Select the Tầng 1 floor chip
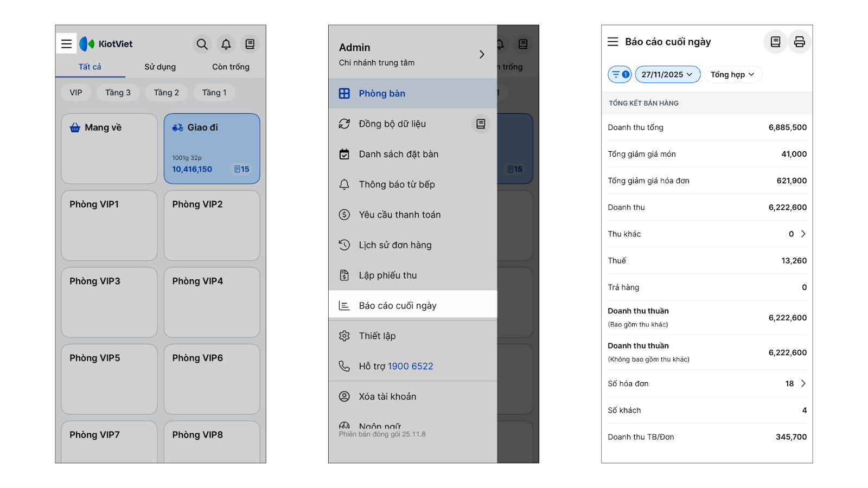The width and height of the screenshot is (868, 488). click(214, 93)
